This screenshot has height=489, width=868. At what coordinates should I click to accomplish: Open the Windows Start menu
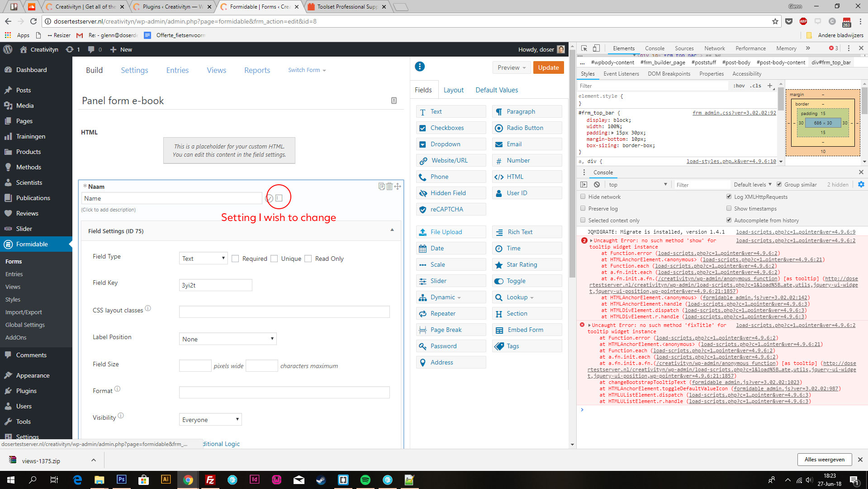tap(11, 479)
